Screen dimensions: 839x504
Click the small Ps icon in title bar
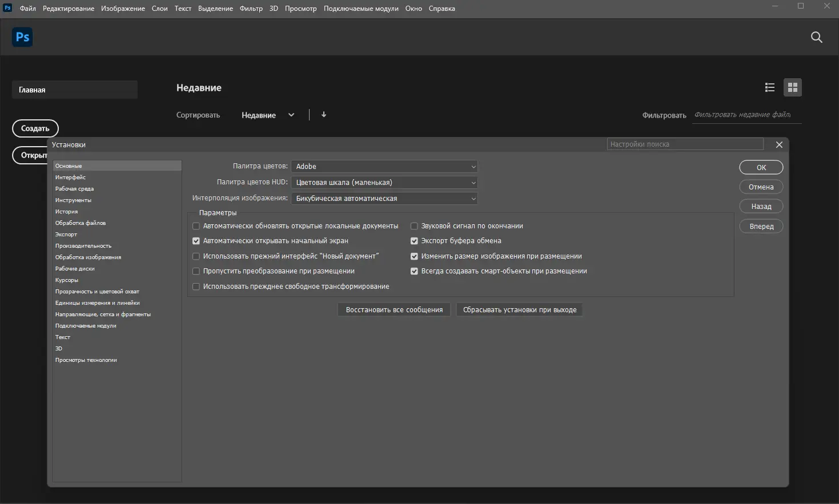(7, 8)
